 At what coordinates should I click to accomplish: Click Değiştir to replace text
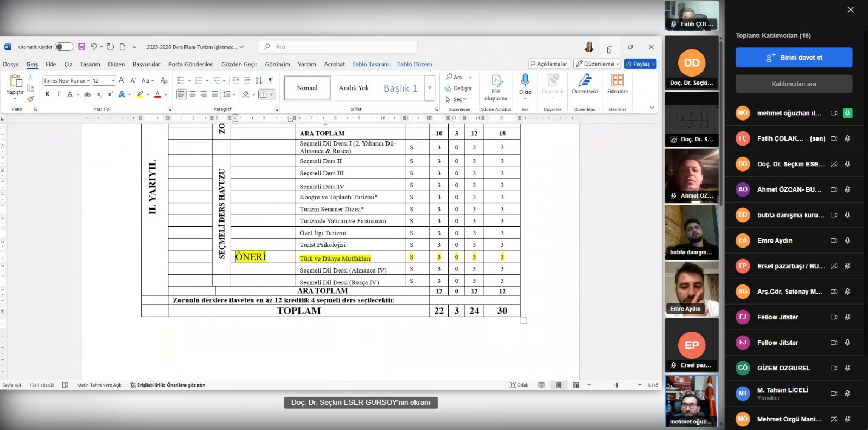(x=458, y=88)
